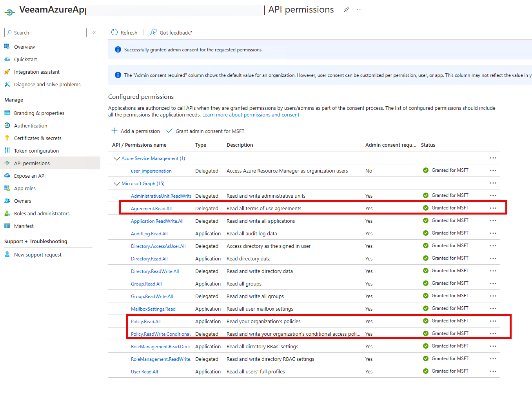This screenshot has width=532, height=393.
Task: Open more options for Policy.Read.All row
Action: pos(493,321)
